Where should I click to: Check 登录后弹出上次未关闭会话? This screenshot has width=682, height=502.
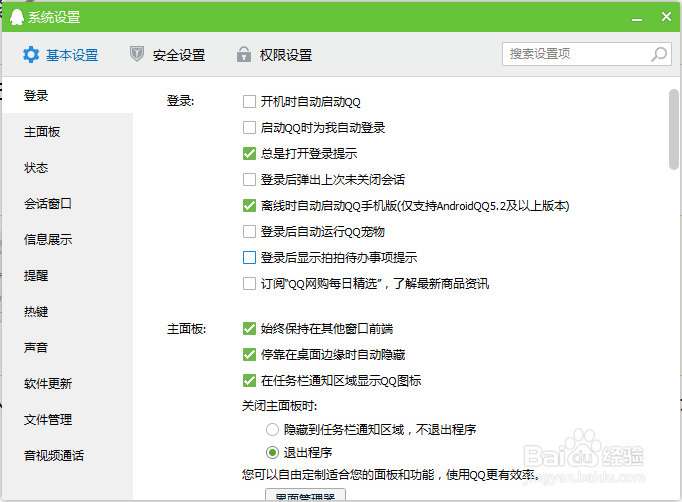(249, 180)
